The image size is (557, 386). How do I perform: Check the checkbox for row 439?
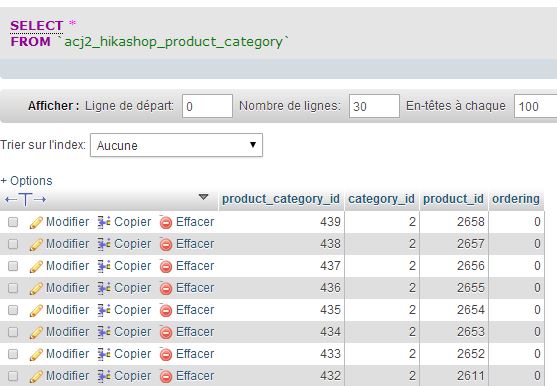pos(13,222)
